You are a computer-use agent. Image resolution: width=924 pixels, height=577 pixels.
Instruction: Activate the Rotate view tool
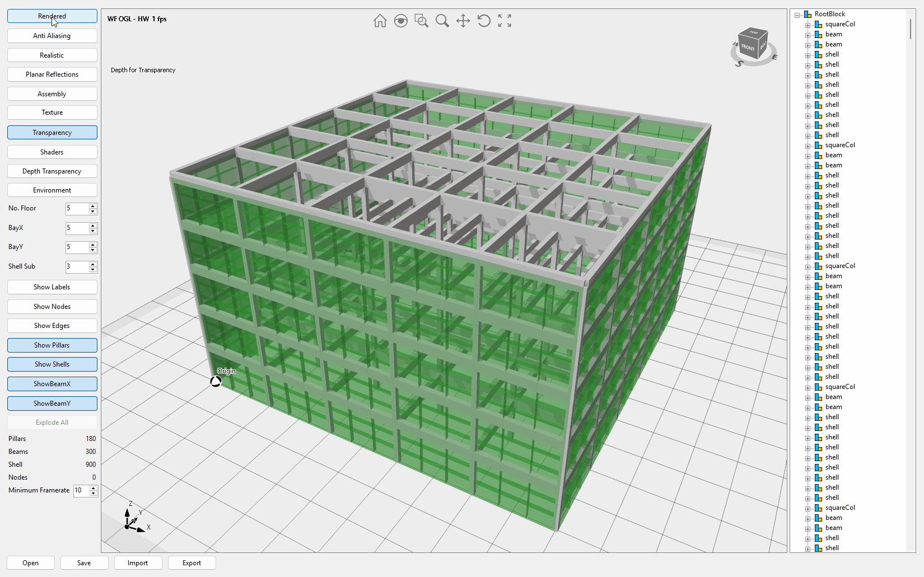click(x=484, y=21)
